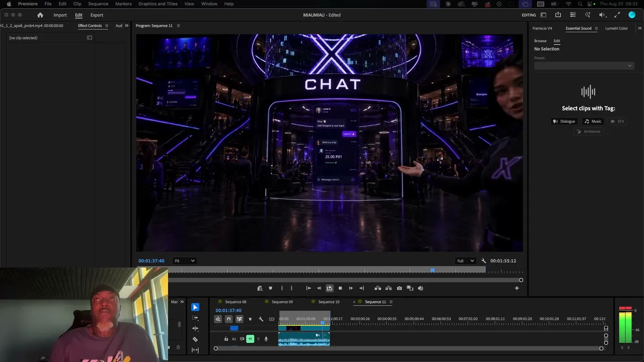The height and width of the screenshot is (362, 644).
Task: Open the Browse tab in Essential Sound
Action: pos(540,41)
